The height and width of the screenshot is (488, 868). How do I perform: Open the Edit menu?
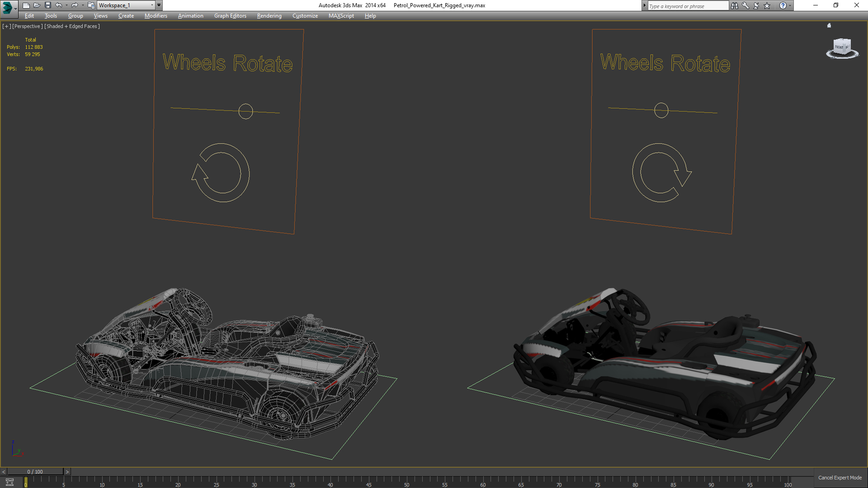click(29, 16)
